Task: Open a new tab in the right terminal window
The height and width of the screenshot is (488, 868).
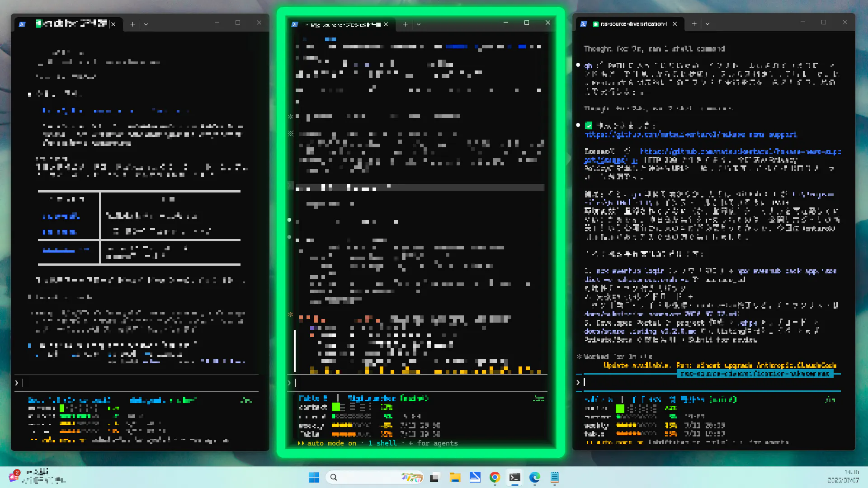Action: pos(694,24)
